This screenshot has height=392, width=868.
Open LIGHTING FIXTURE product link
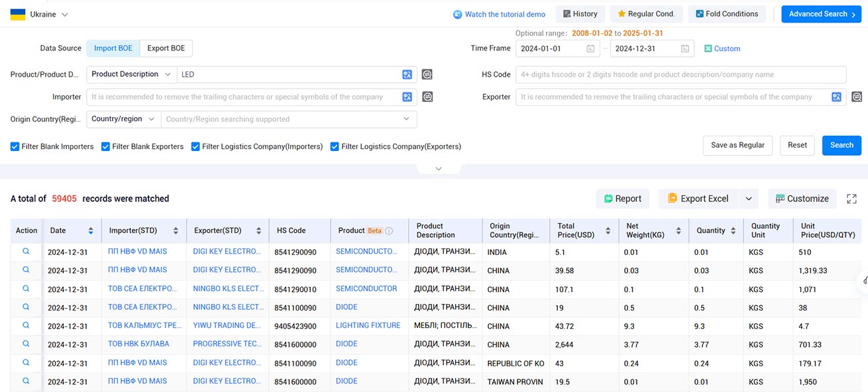tap(368, 326)
